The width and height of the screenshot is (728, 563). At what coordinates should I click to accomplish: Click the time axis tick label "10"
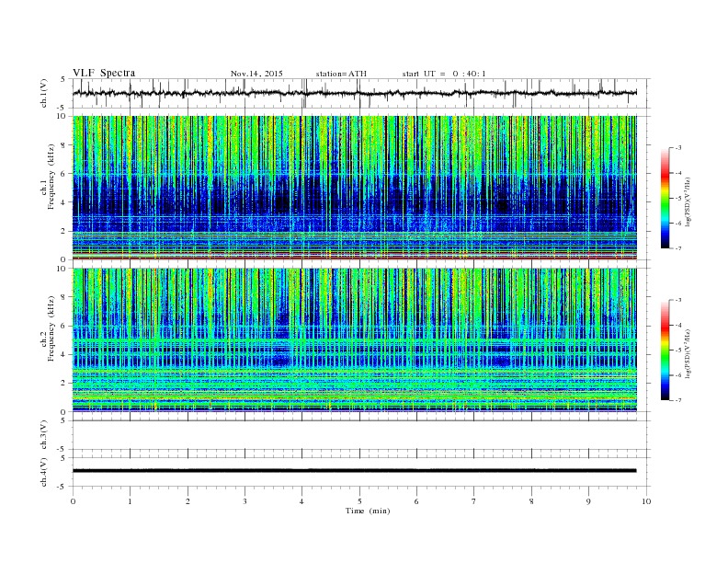click(x=646, y=501)
